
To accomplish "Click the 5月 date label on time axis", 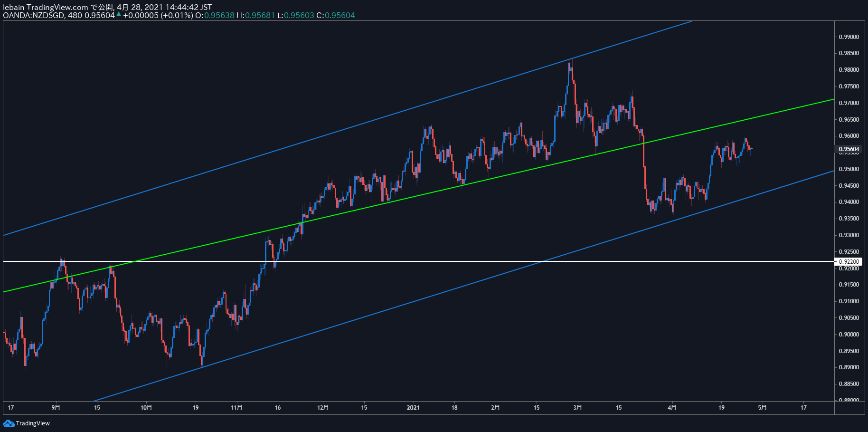I will tap(762, 408).
